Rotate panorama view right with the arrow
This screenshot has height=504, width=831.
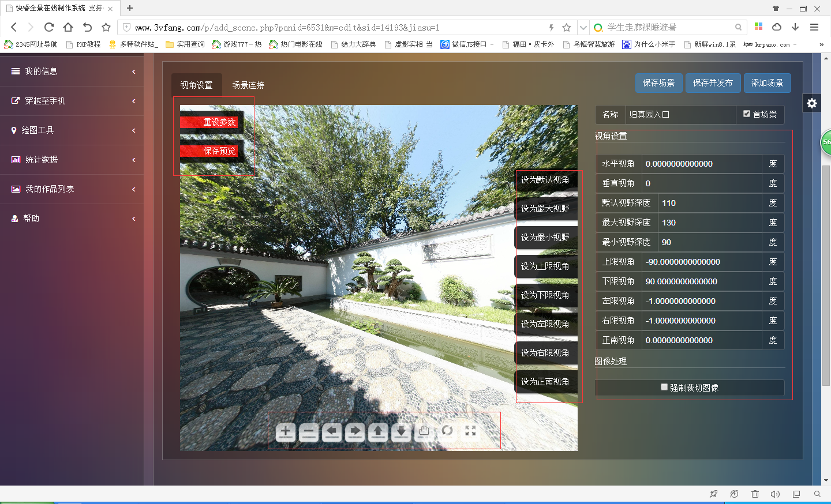tap(355, 431)
